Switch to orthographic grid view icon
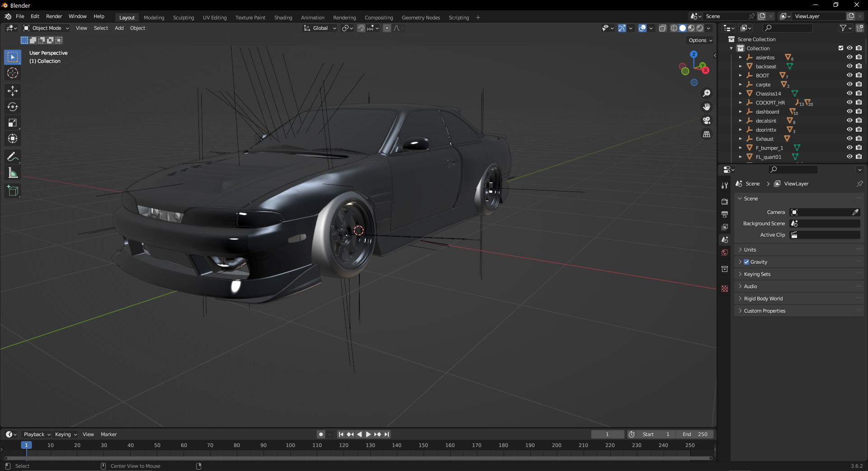Screen dimensions: 868x471 coord(707,134)
